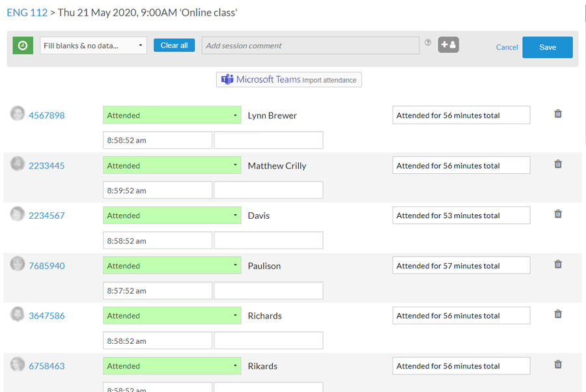Screen dimensions: 586x392
Task: Click the Add session comment field
Action: [x=311, y=45]
